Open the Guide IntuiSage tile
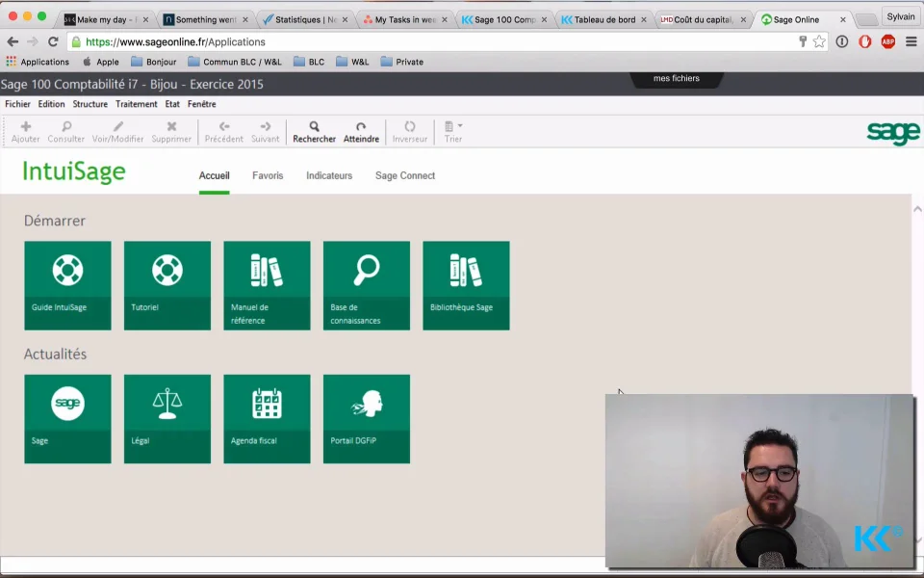Image resolution: width=924 pixels, height=578 pixels. (x=67, y=285)
